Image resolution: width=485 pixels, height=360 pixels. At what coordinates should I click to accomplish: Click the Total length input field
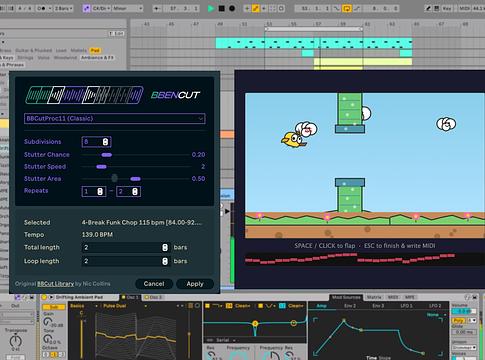pos(126,247)
